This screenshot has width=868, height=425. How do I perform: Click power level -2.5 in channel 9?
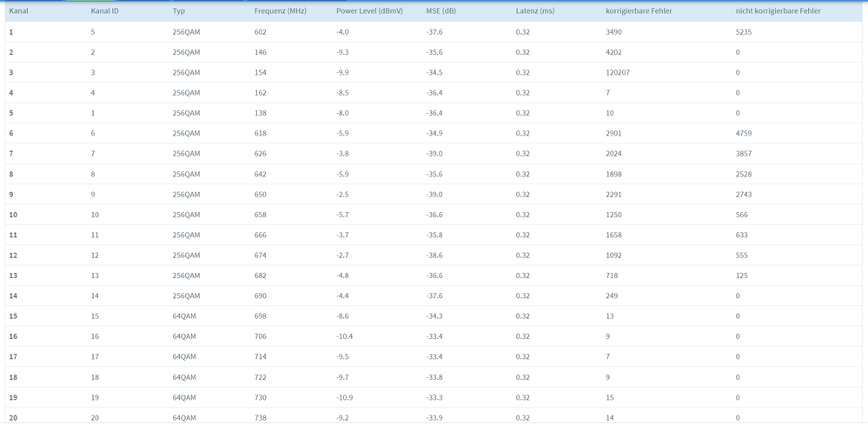[342, 194]
